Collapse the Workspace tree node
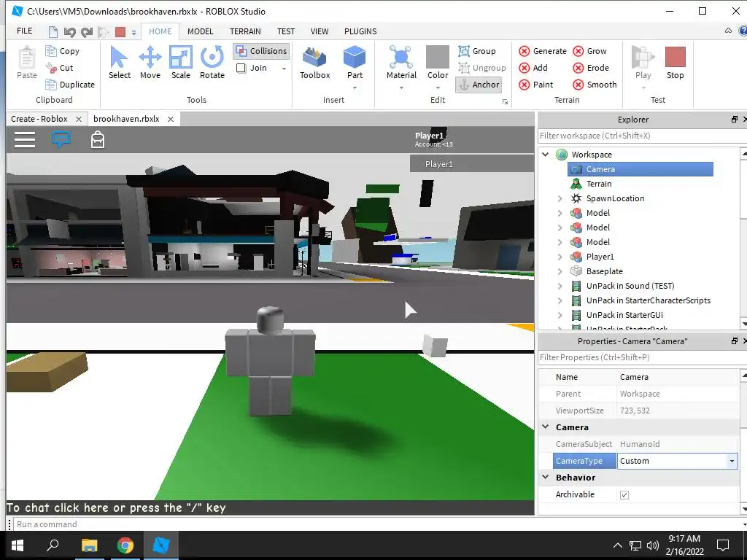The image size is (747, 560). 546,155
